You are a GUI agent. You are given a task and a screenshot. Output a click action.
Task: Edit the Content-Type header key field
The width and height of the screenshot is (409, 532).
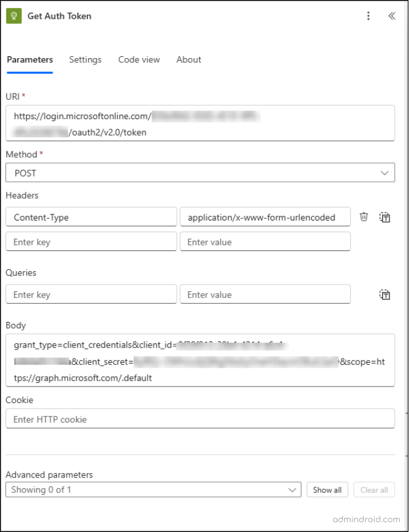(x=91, y=217)
